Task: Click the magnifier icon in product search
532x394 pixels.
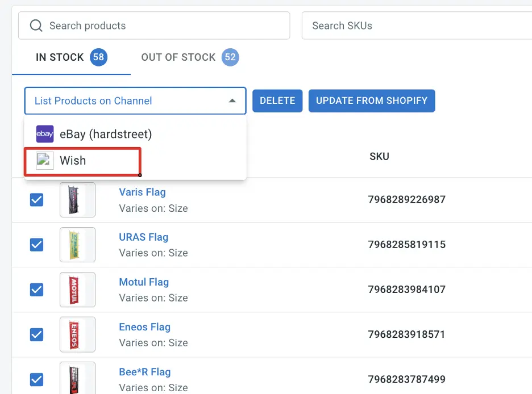Action: (36, 26)
